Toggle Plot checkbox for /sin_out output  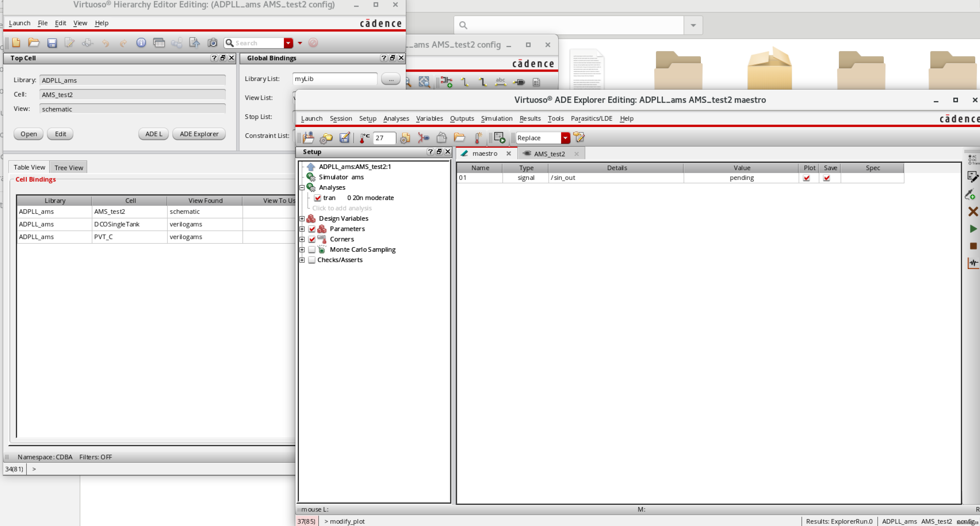806,178
